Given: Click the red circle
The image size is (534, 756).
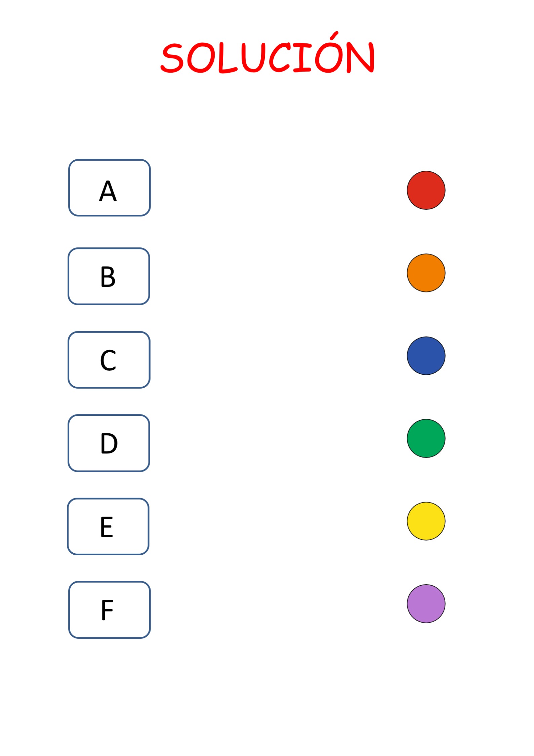Looking at the screenshot, I should click(x=426, y=190).
